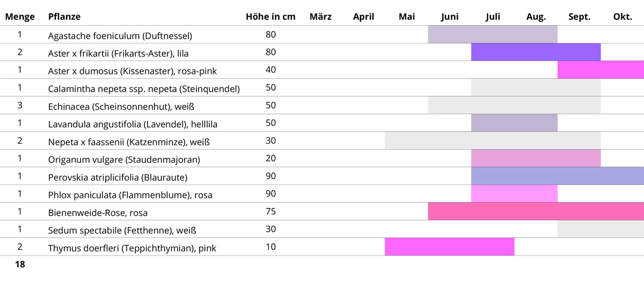Click the Menge column header

[x=20, y=17]
